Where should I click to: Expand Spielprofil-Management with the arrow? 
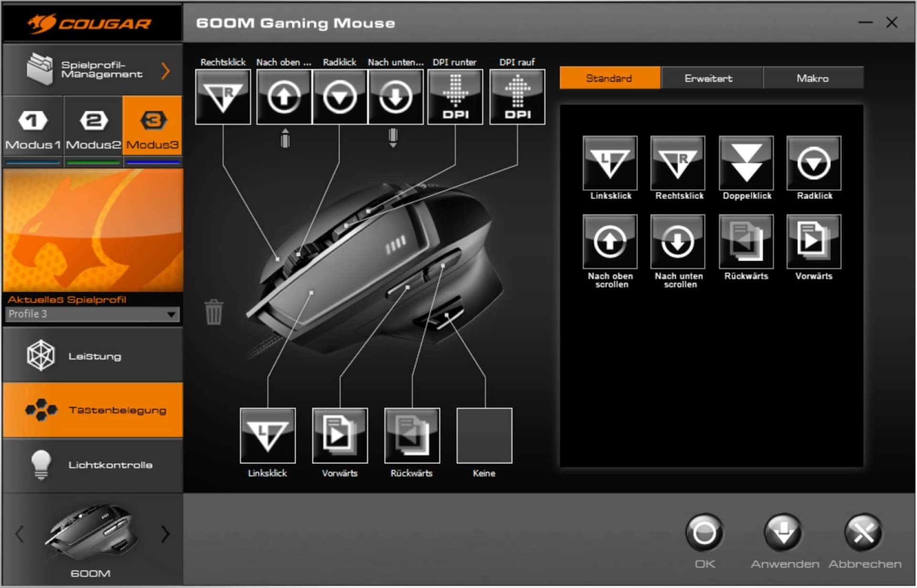point(166,71)
